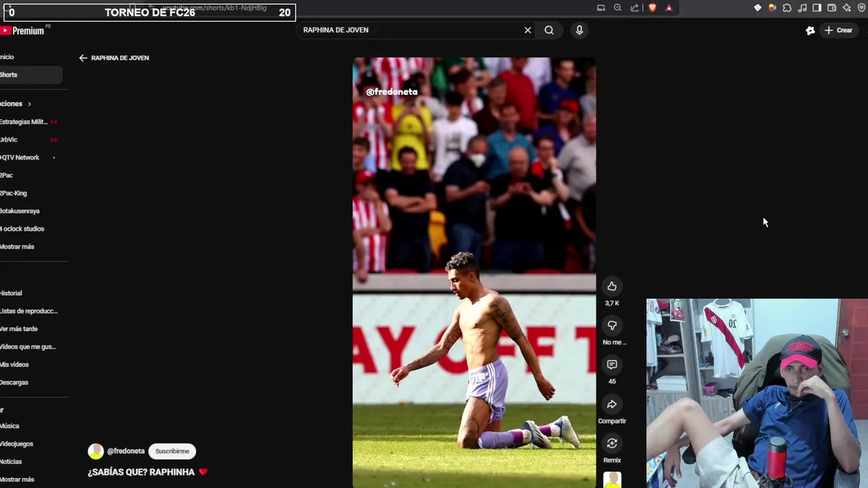Click the Crear button
Viewport: 868px width, 488px height.
(838, 30)
